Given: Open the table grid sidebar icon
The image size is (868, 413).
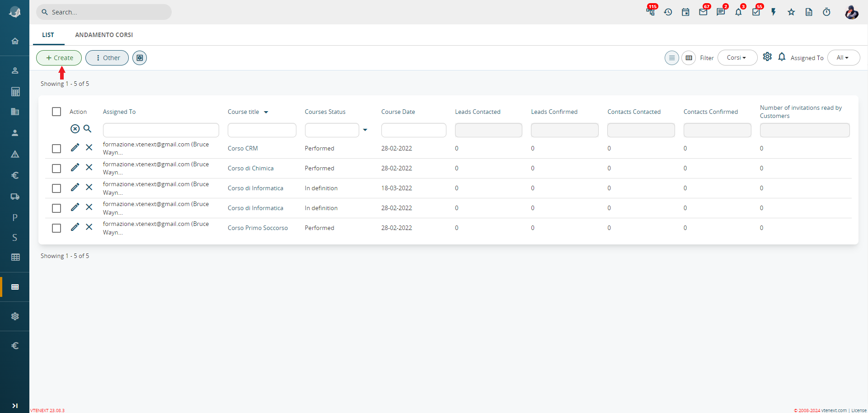Looking at the screenshot, I should click(15, 257).
